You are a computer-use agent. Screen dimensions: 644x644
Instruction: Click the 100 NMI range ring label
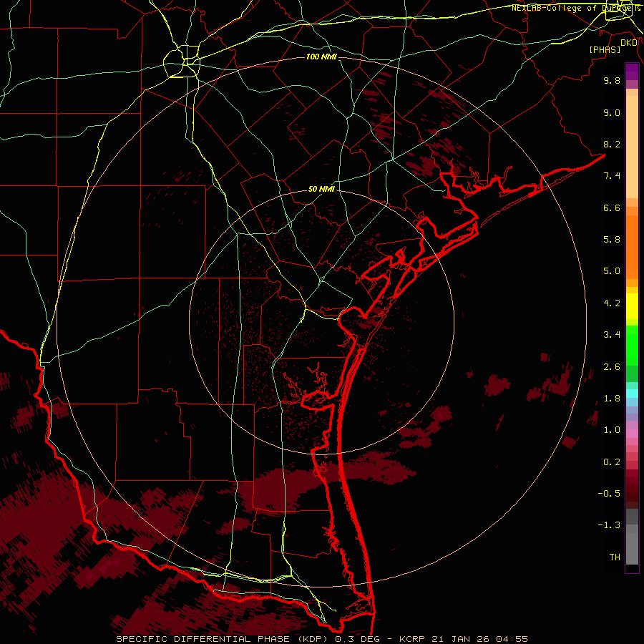point(321,57)
